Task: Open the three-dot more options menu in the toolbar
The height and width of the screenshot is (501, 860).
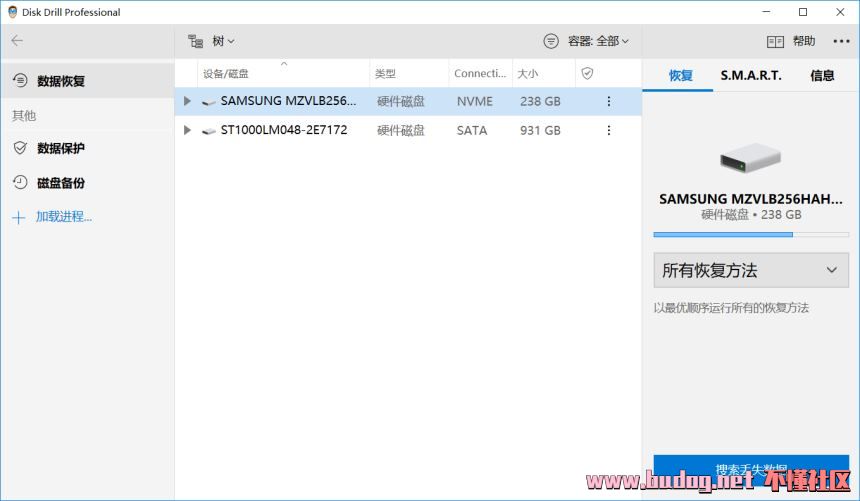Action: click(x=840, y=41)
